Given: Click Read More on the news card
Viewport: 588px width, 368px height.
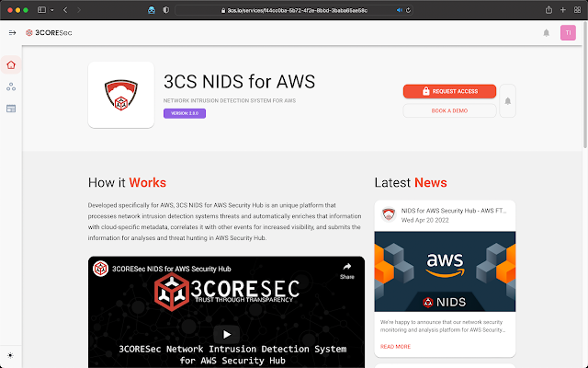Looking at the screenshot, I should tap(395, 347).
